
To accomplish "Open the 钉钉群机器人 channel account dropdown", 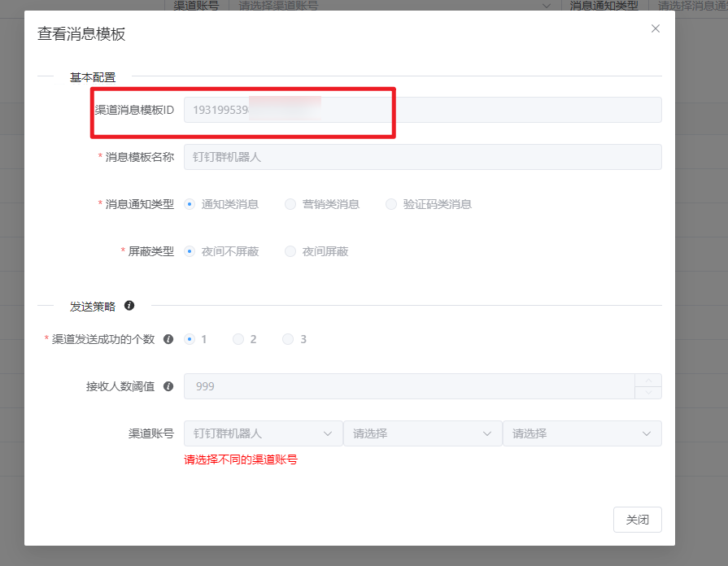I will tap(264, 433).
